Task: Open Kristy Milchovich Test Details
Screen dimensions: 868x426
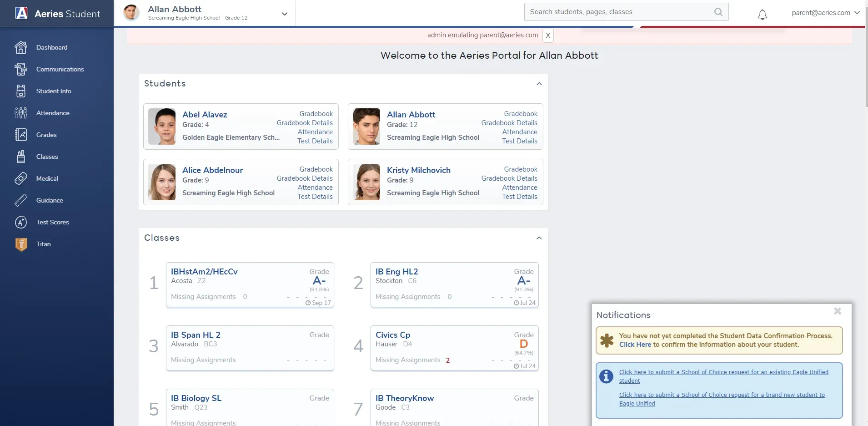Action: [520, 197]
